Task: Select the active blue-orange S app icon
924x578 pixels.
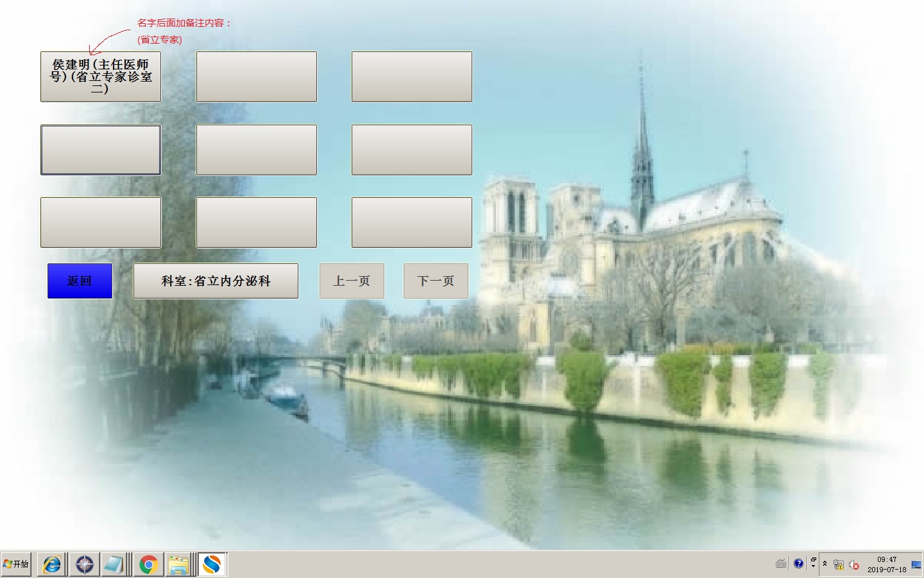Action: (212, 565)
